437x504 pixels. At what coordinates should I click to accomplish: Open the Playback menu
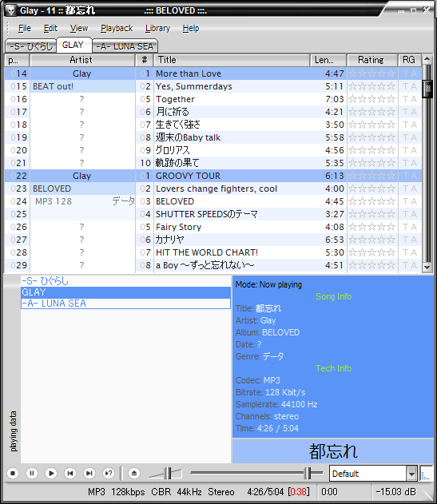click(117, 28)
